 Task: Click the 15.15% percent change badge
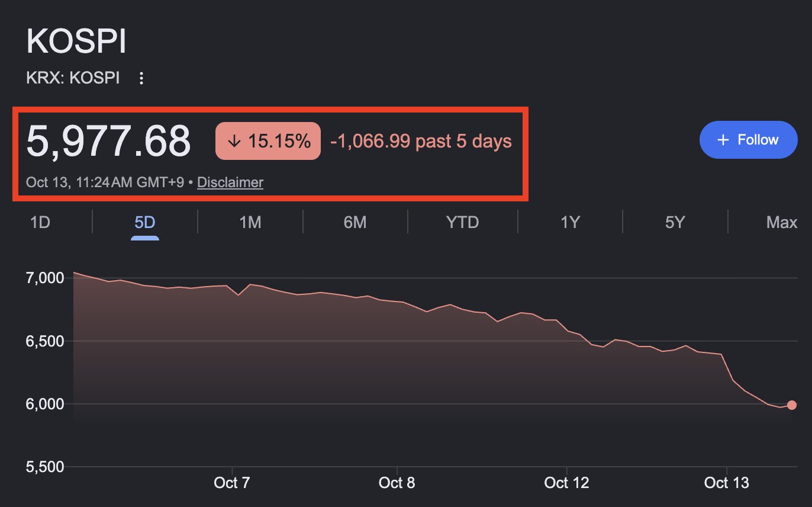point(268,141)
